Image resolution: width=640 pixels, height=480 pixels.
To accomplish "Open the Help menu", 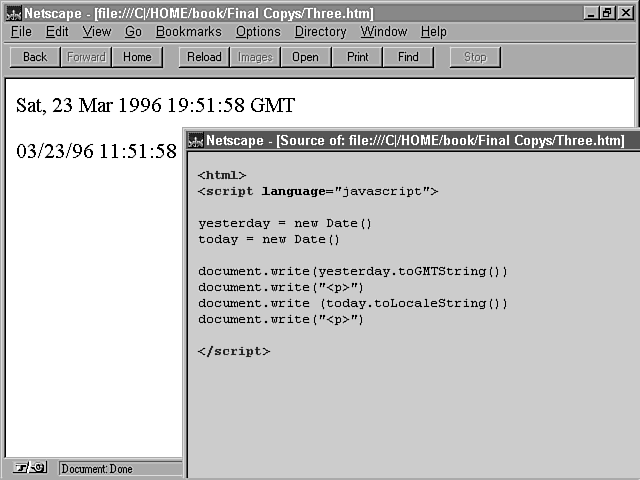I will point(433,32).
